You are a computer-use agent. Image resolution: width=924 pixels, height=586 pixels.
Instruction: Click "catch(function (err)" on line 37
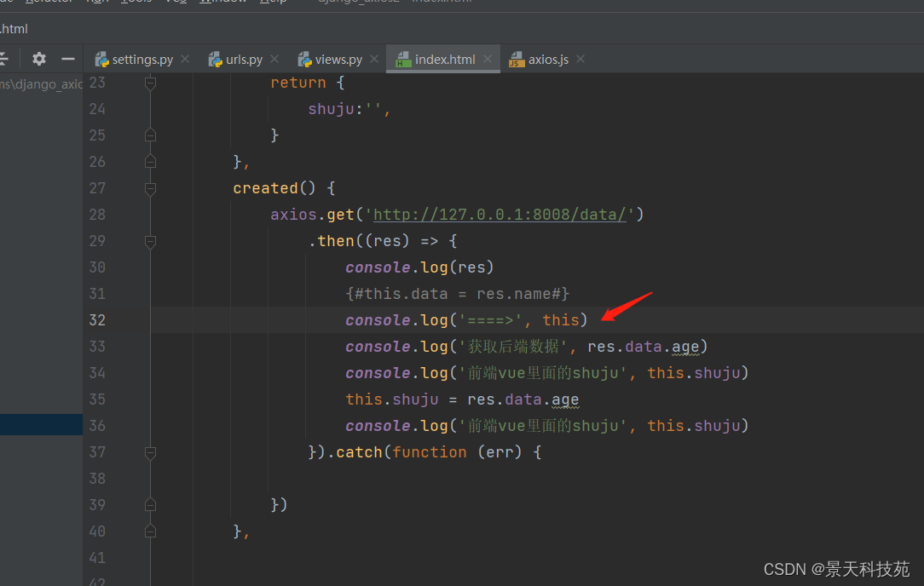coord(429,452)
